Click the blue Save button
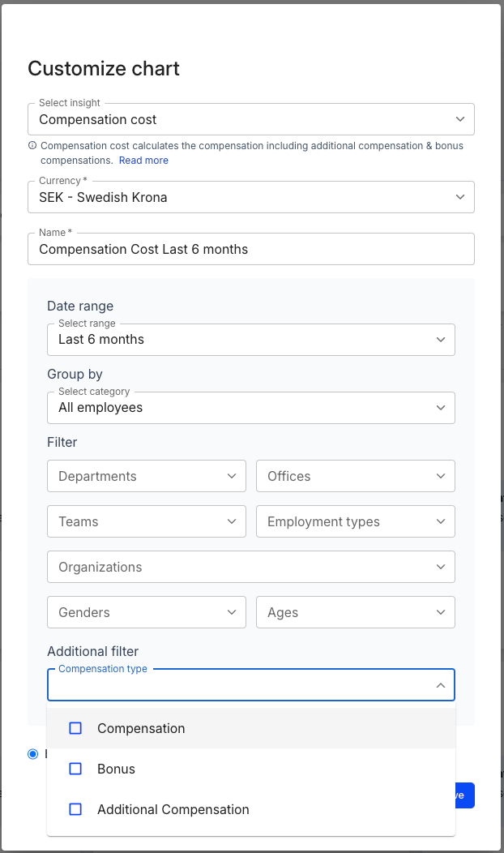The image size is (504, 853). (x=463, y=795)
